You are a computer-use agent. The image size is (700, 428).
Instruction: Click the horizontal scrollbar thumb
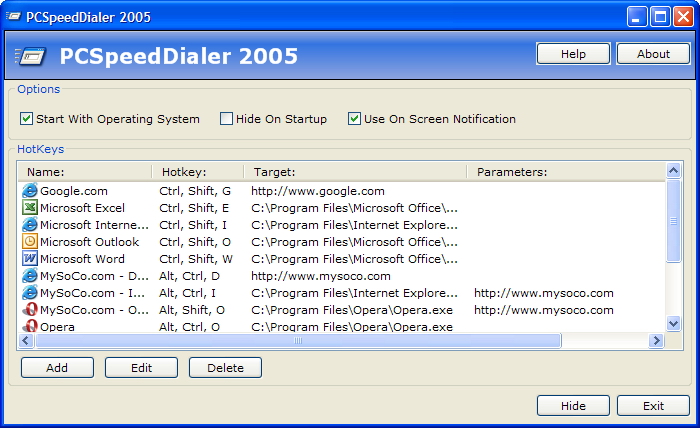(298, 341)
